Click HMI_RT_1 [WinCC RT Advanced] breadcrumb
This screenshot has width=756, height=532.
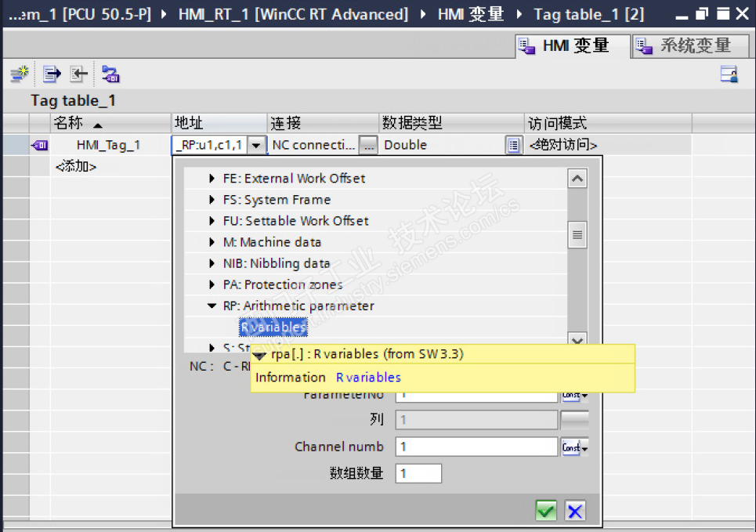point(293,14)
